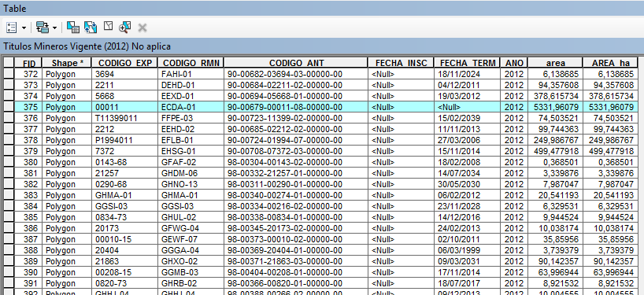644x295 pixels.
Task: Click the CODIGO_RMN cell FAHI-01
Action: [191, 74]
